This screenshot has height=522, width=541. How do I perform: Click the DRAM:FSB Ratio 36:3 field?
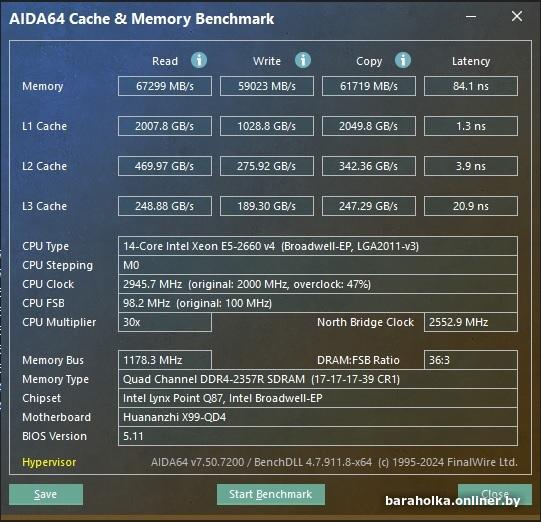(471, 360)
